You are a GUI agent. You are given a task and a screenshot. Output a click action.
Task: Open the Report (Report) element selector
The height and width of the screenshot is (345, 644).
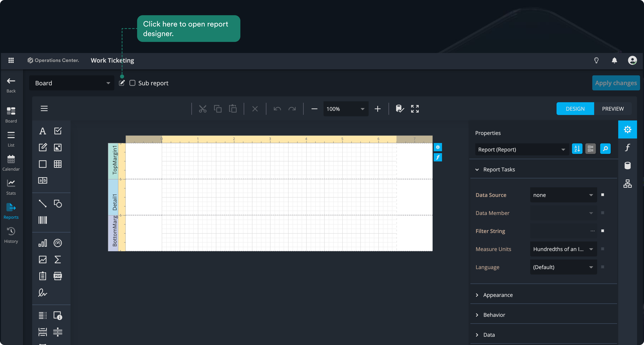[x=522, y=149]
